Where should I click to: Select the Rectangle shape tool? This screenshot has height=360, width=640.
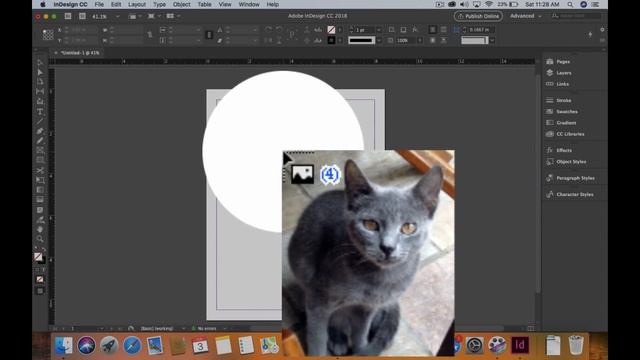(40, 160)
